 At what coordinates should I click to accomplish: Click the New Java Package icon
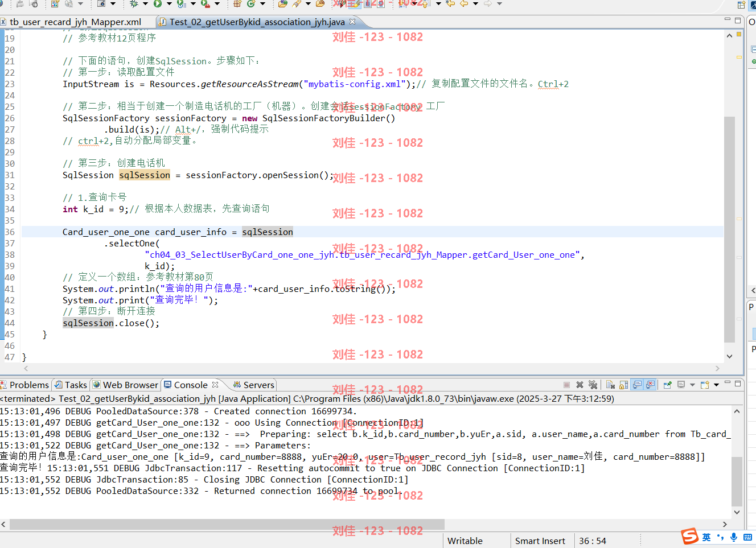point(238,4)
